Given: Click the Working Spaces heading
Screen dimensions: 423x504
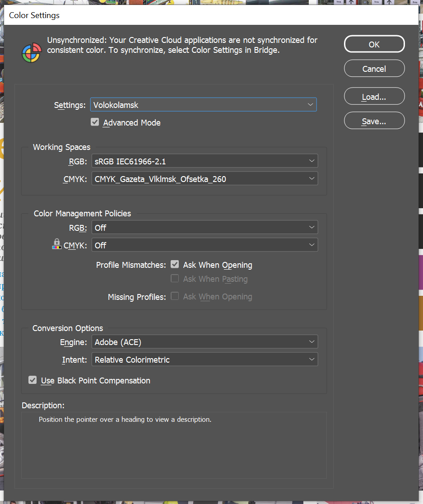Looking at the screenshot, I should pos(62,147).
